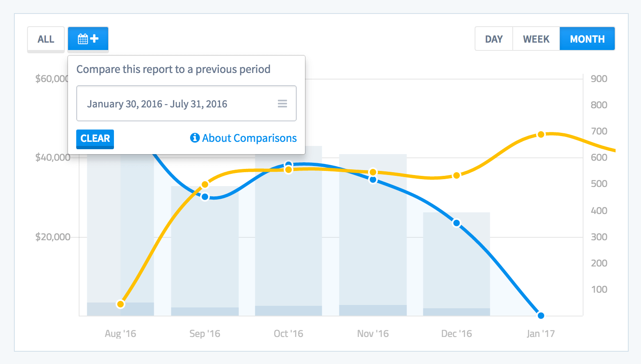Open the date range picker for comparison period
This screenshot has height=364, width=641.
pyautogui.click(x=186, y=103)
